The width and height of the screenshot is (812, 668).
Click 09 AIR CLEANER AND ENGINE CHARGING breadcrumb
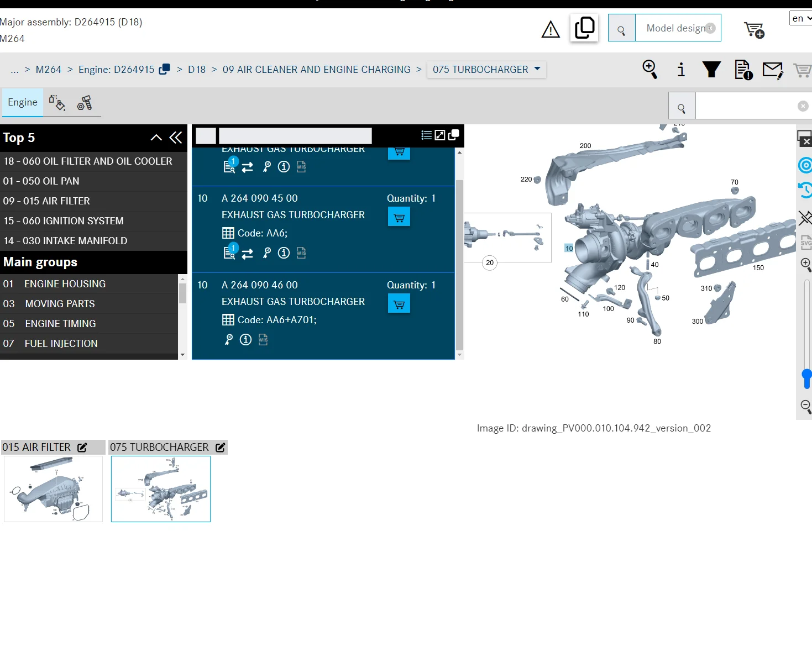[x=316, y=70]
